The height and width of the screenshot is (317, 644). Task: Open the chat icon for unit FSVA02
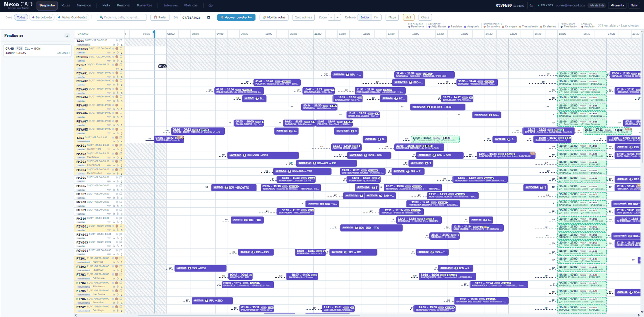tap(120, 81)
